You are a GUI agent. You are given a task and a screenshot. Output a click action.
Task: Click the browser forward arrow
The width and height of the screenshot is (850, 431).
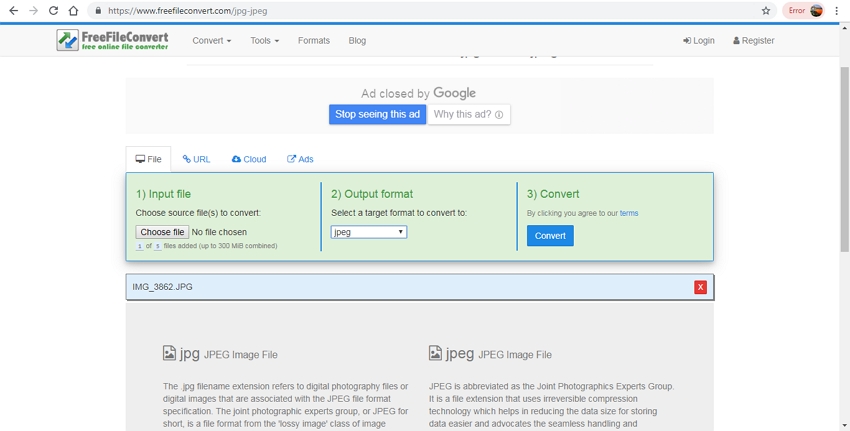[x=33, y=11]
